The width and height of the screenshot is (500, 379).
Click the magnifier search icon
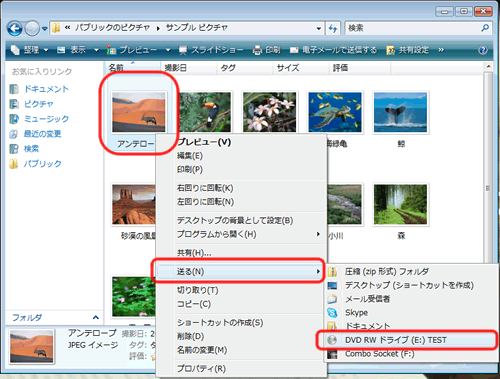pos(485,28)
